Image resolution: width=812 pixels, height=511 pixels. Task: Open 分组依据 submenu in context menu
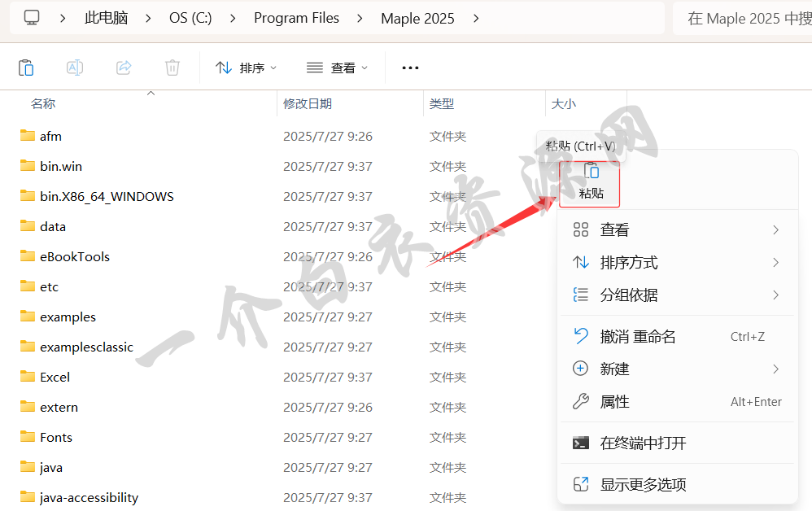[x=676, y=295]
